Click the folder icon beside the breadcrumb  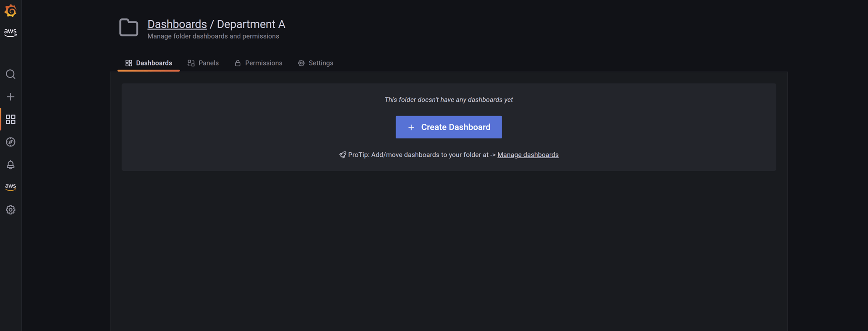(x=128, y=28)
